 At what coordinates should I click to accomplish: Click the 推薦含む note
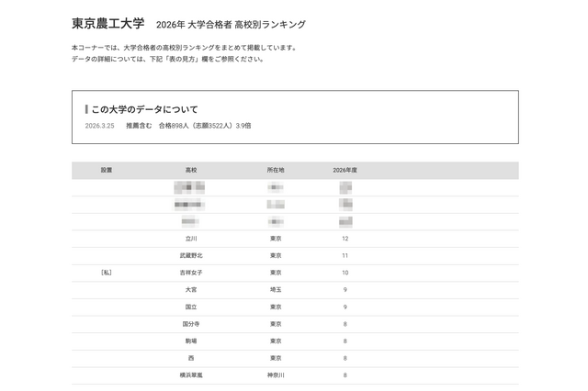[139, 126]
